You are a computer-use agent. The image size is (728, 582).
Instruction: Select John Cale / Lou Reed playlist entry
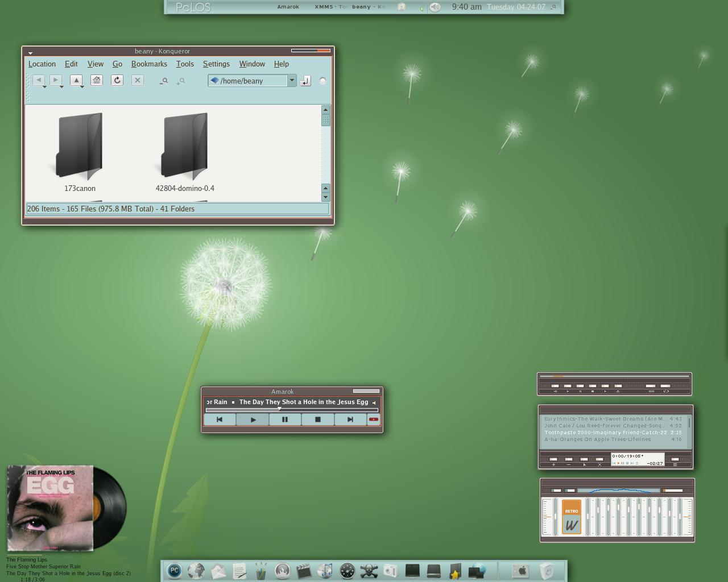(x=613, y=426)
